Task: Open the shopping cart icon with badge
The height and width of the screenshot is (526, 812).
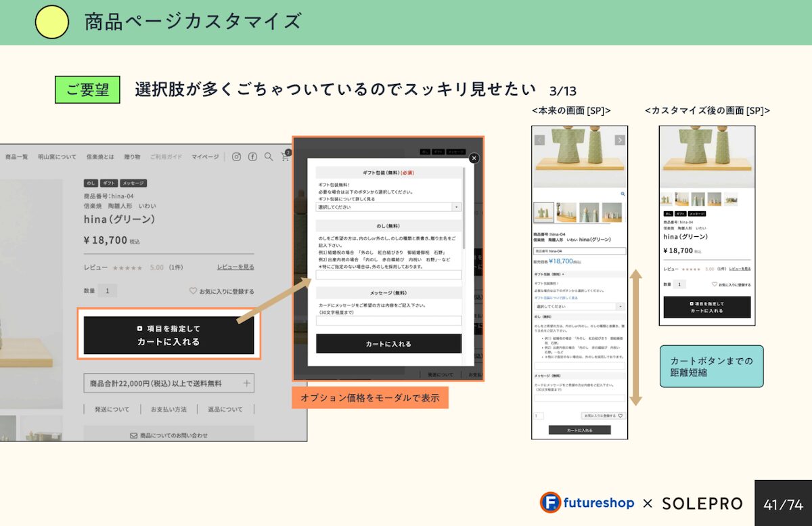Action: tap(286, 156)
